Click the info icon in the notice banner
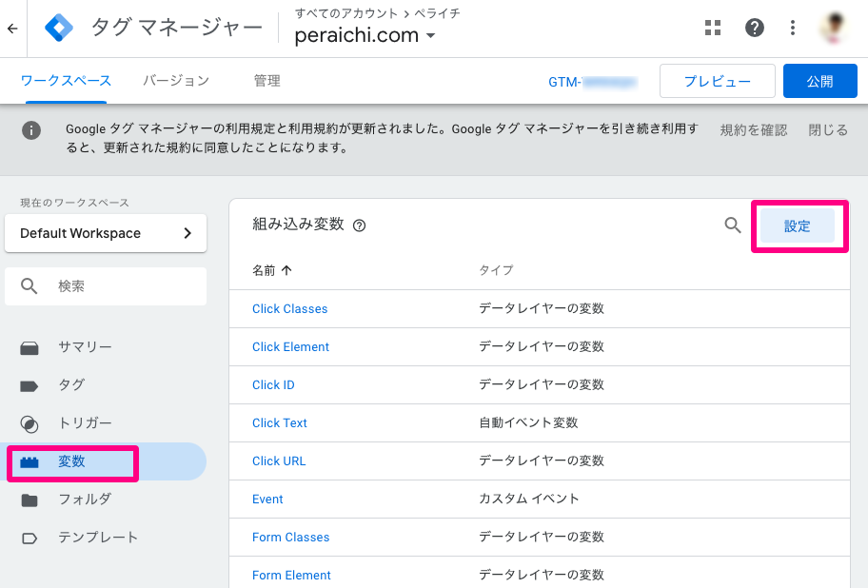The image size is (868, 588). coord(31,130)
